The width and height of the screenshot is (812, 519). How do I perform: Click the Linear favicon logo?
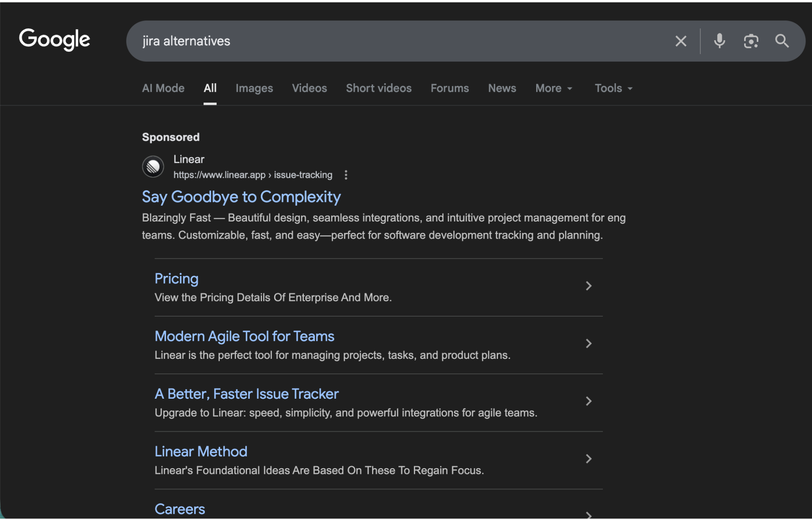click(153, 167)
